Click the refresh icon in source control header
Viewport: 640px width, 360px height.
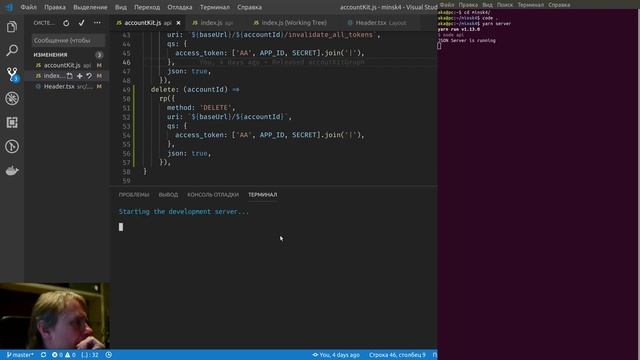pyautogui.click(x=66, y=23)
